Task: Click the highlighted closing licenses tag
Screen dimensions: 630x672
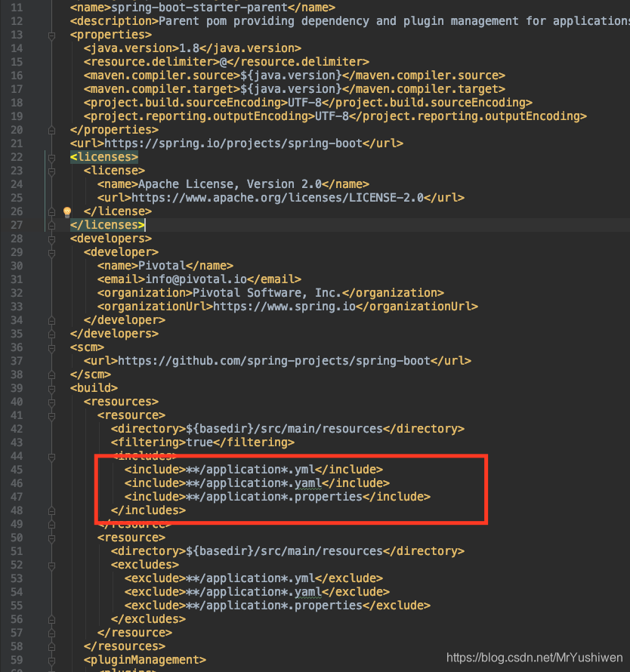Action: (107, 224)
